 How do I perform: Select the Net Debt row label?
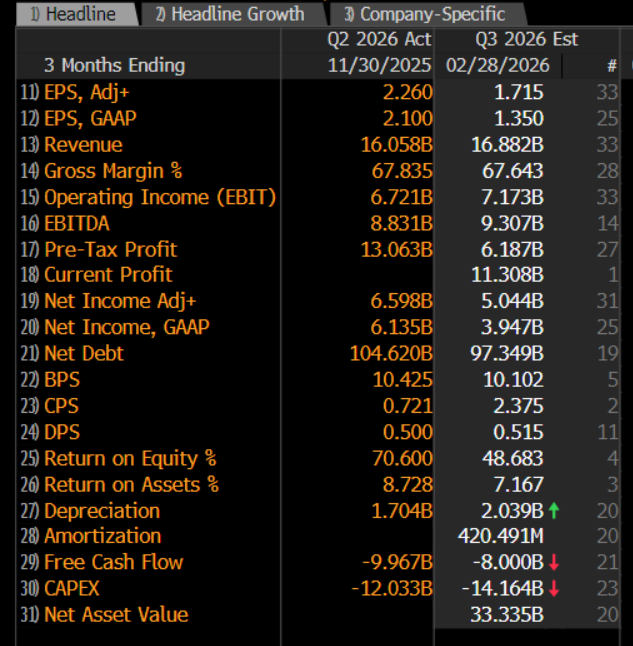(84, 353)
